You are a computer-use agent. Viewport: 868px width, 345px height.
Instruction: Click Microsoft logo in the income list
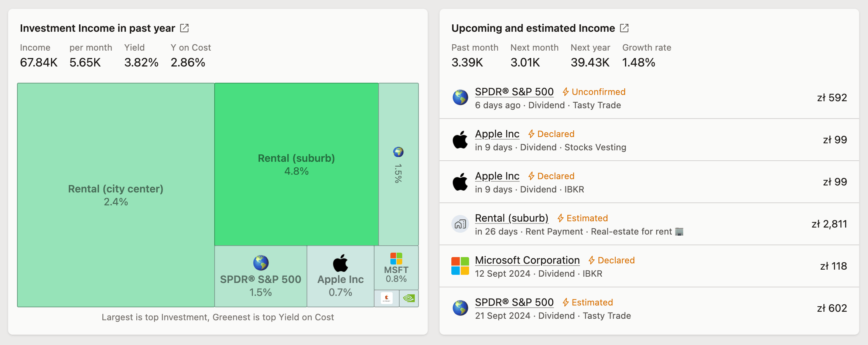click(460, 266)
